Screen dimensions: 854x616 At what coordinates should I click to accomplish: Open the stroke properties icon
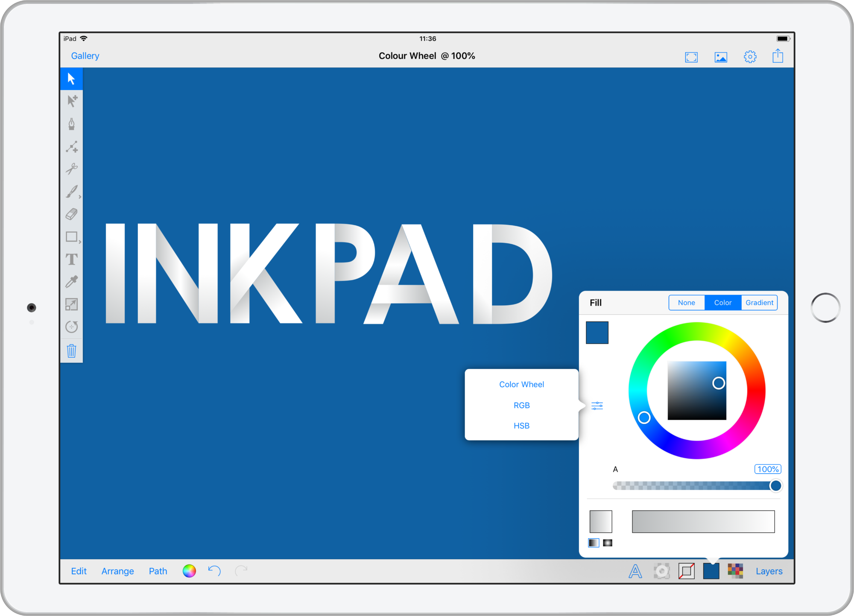687,571
